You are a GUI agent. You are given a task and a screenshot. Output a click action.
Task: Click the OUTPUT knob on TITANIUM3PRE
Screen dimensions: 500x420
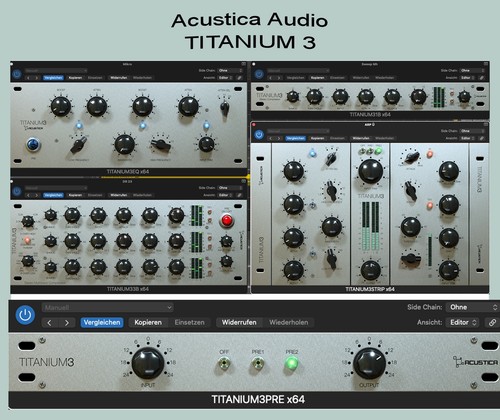pos(369,363)
